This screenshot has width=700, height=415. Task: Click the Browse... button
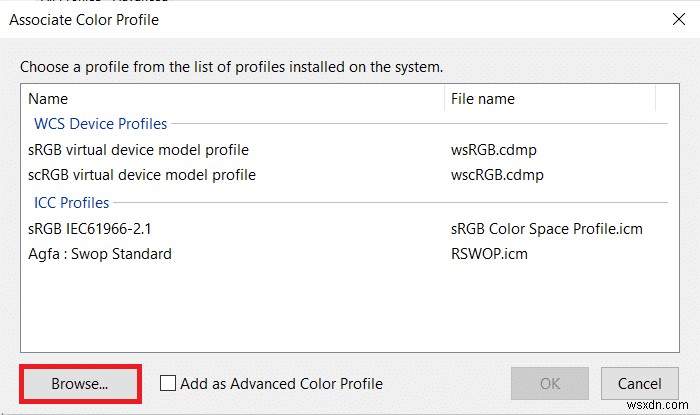click(80, 383)
